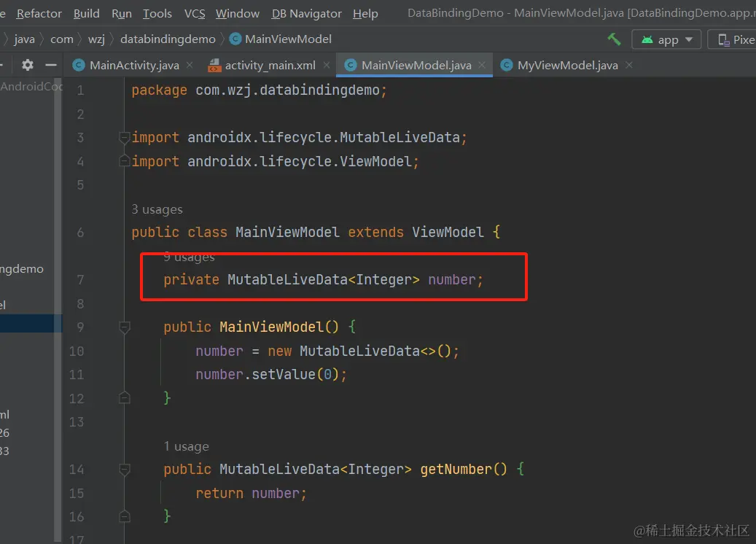Screen dimensions: 756x544
Task: Open the Help menu
Action: pos(365,14)
